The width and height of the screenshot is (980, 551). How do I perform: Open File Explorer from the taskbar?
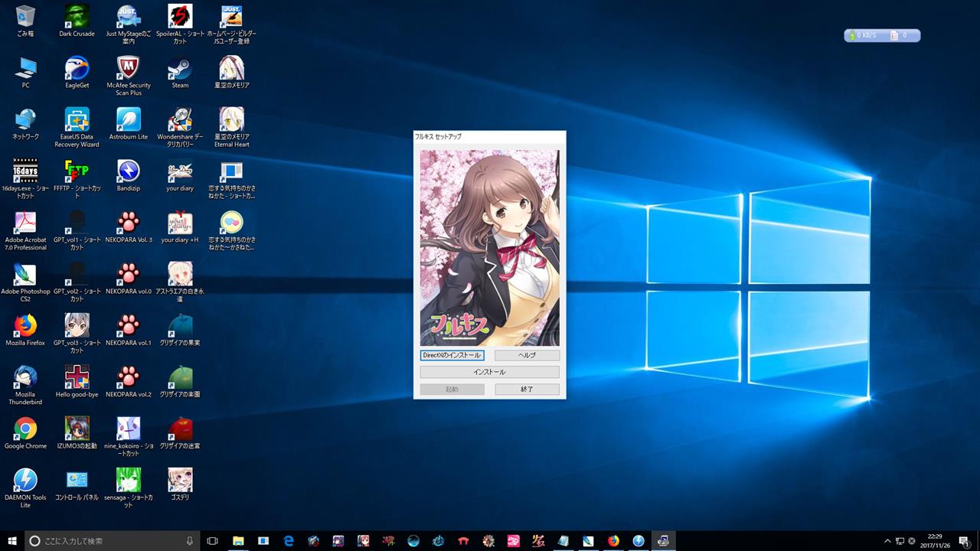pos(237,540)
